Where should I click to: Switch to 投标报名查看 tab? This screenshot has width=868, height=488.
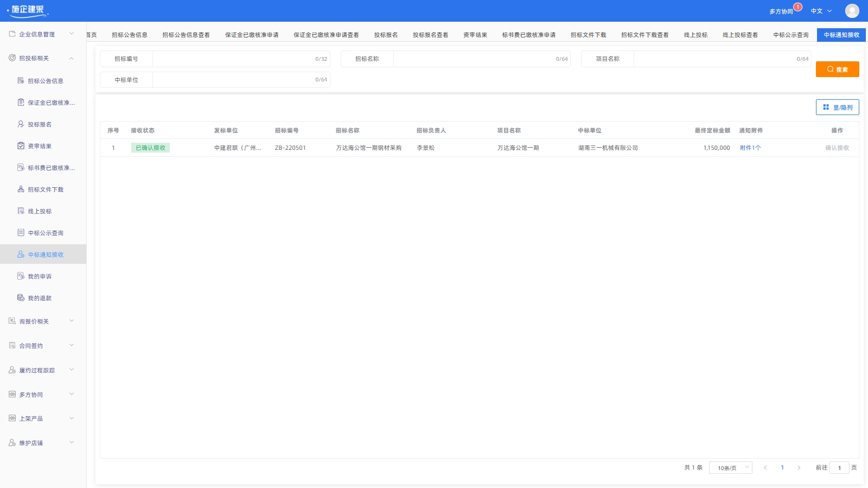(x=430, y=35)
